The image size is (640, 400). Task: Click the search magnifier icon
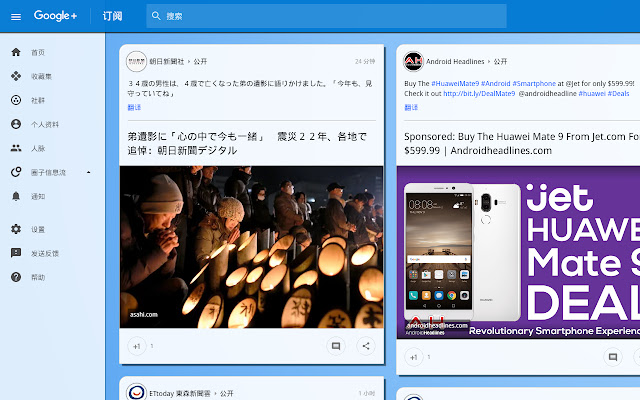(x=156, y=16)
